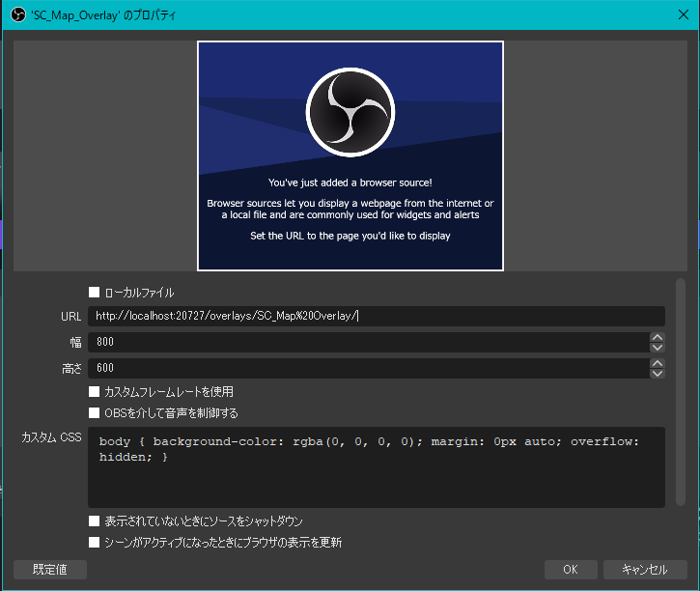Image resolution: width=700 pixels, height=591 pixels.
Task: Toggle OBSを介して音声を制御する checkbox
Action: click(94, 413)
